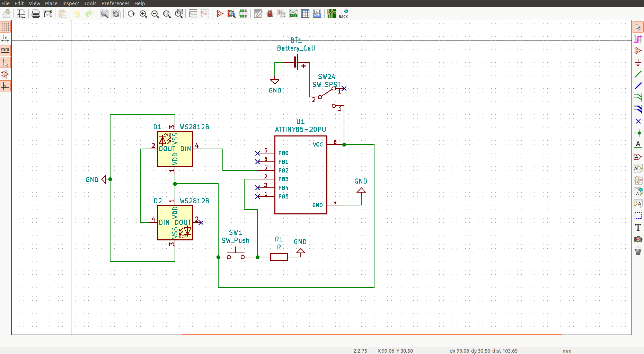The height and width of the screenshot is (354, 644).
Task: Select the No Connect flag tool
Action: pyautogui.click(x=638, y=121)
